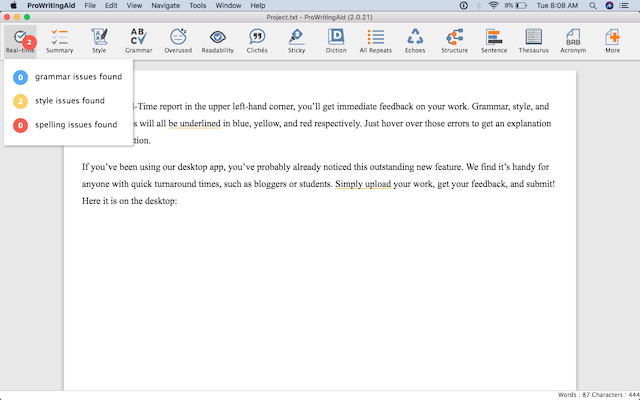Screen dimensions: 640x400
Task: Open the ProWritingAid application menu
Action: (x=51, y=5)
